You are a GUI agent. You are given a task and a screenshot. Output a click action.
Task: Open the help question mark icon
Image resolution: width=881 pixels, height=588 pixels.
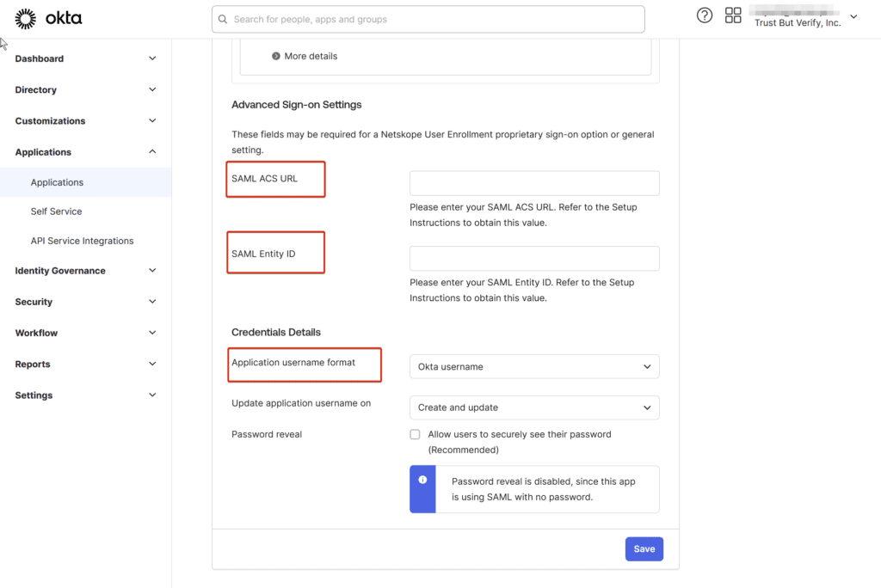coord(705,15)
